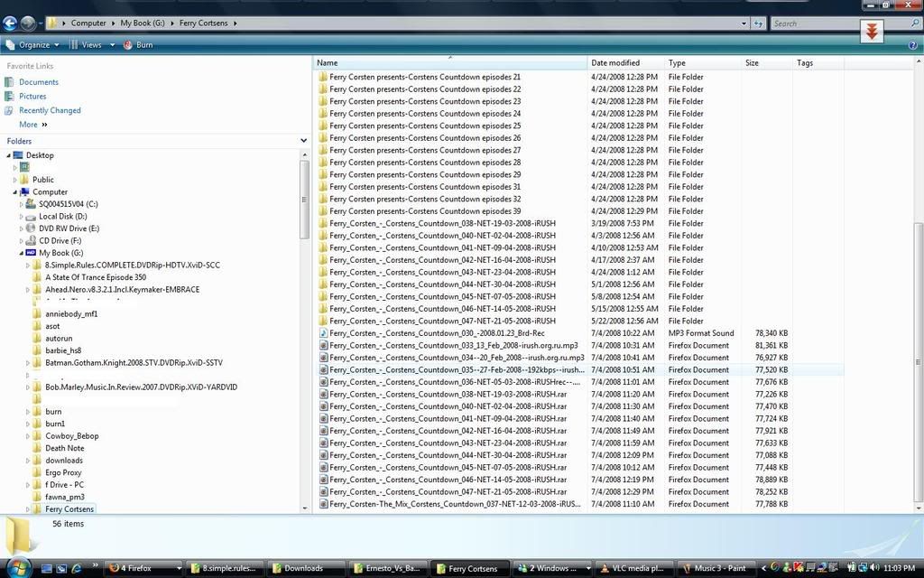
Task: Open the Firefox group on the taskbar
Action: (x=144, y=569)
